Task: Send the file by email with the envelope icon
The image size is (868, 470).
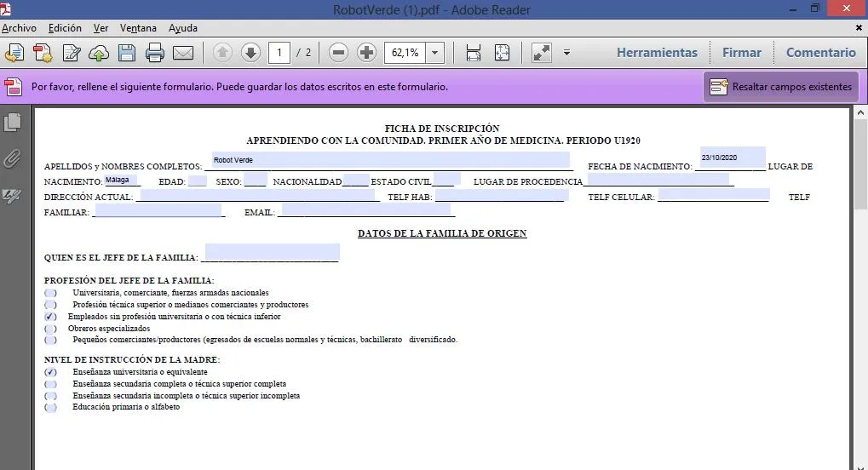Action: [x=183, y=53]
